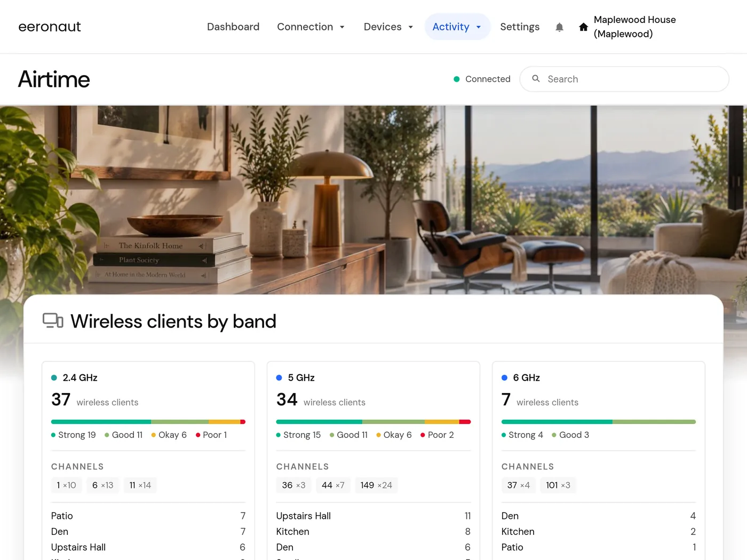
Task: Select Den row in 6 GHz card
Action: click(x=599, y=516)
